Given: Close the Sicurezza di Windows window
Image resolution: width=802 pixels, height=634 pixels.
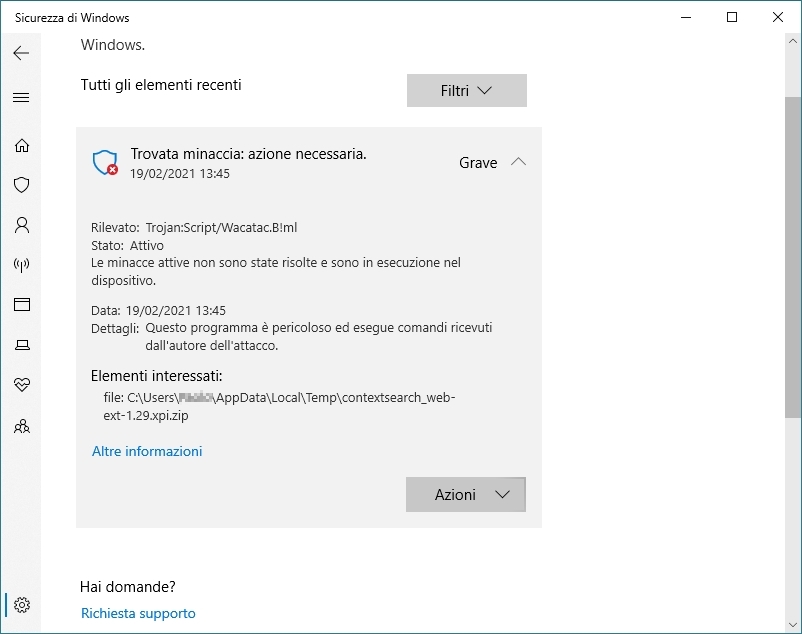Looking at the screenshot, I should (x=778, y=17).
